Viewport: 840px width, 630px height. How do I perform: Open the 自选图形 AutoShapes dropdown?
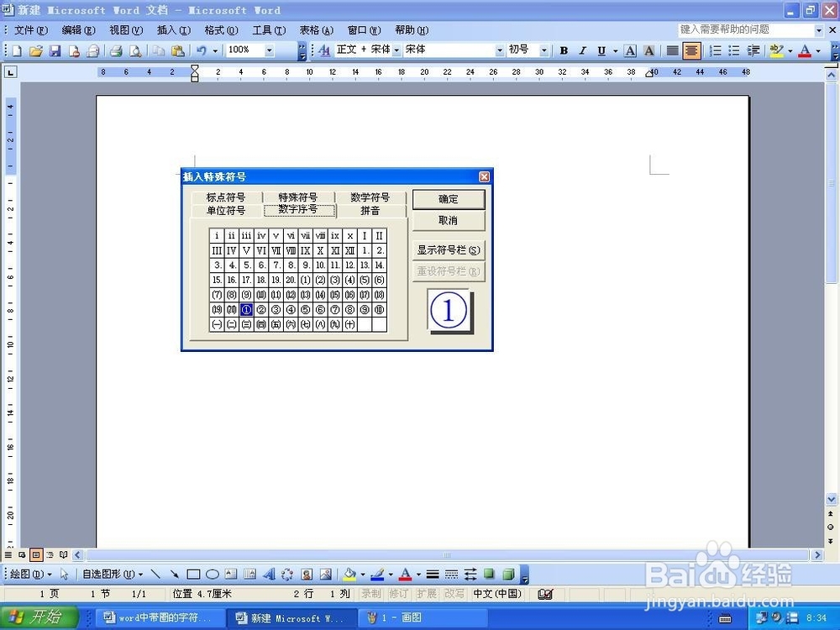113,575
